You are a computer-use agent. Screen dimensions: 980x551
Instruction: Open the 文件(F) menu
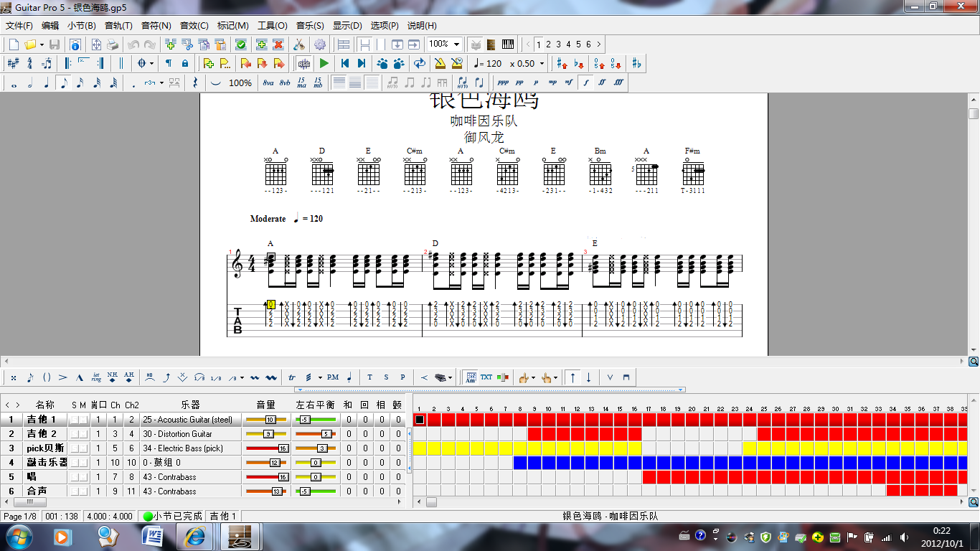[x=19, y=25]
